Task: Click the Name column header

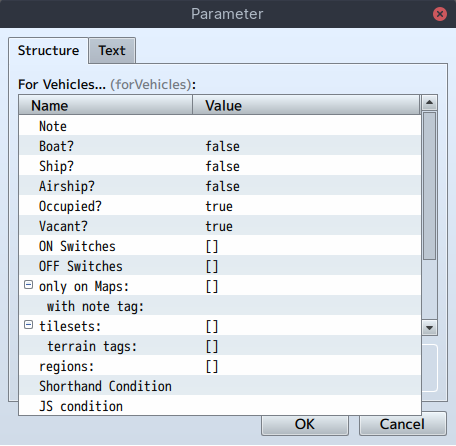Action: click(x=106, y=105)
